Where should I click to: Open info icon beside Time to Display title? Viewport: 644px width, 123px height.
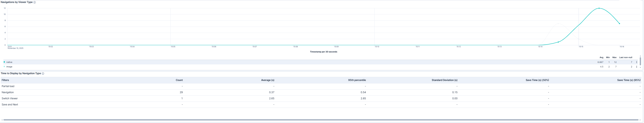pos(43,73)
